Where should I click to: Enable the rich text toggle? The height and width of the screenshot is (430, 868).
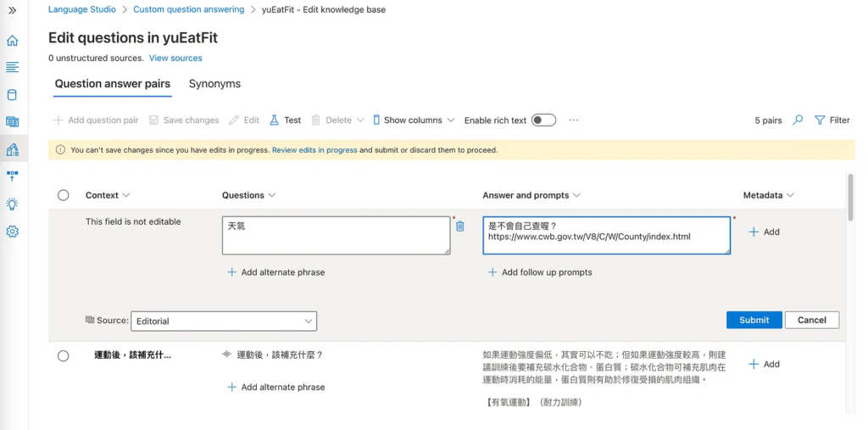543,120
